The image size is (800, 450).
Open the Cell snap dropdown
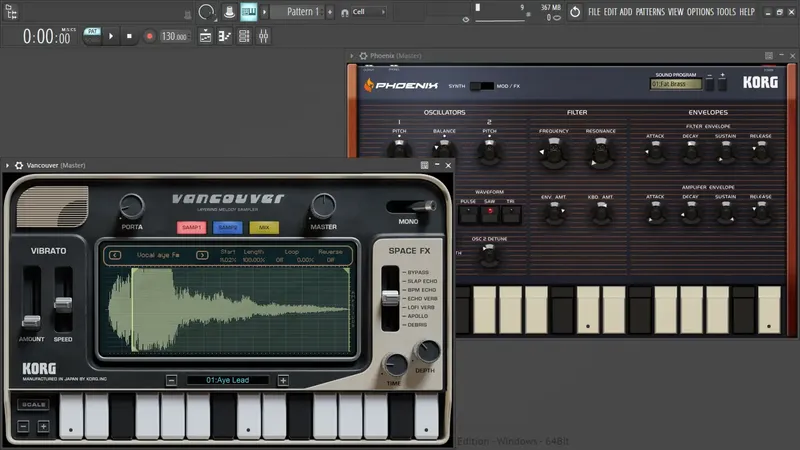click(x=369, y=12)
